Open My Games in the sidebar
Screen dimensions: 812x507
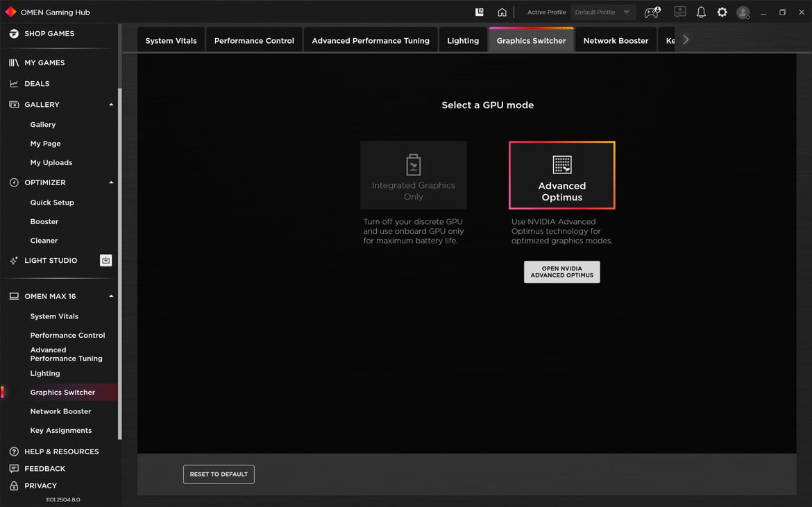[x=44, y=62]
